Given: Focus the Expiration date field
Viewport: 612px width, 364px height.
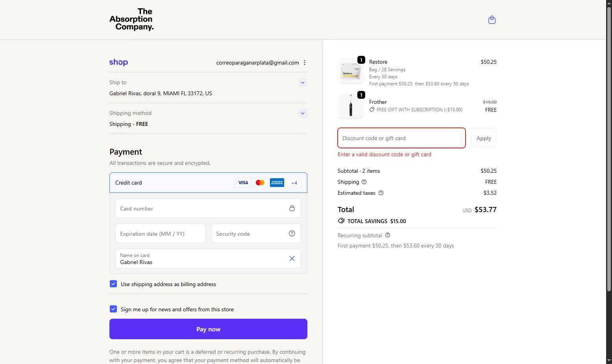Looking at the screenshot, I should click(161, 233).
